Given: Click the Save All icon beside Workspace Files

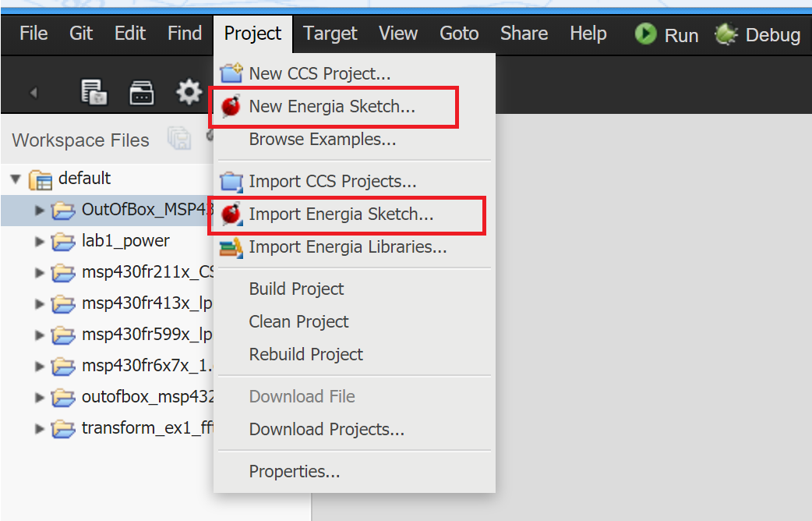Looking at the screenshot, I should pyautogui.click(x=178, y=140).
